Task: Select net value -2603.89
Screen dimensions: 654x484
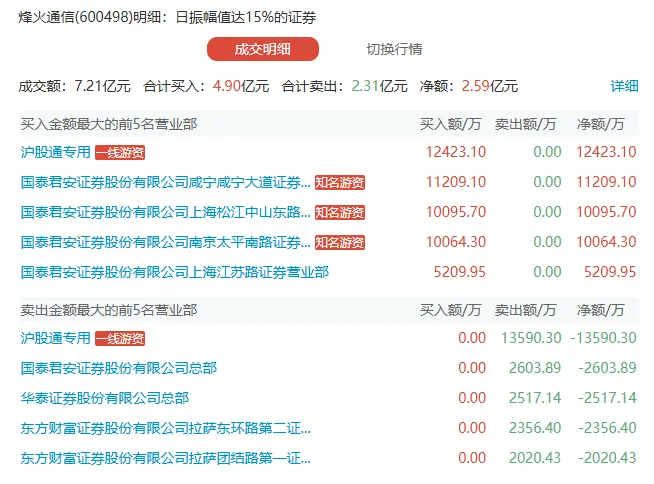Action: 607,368
